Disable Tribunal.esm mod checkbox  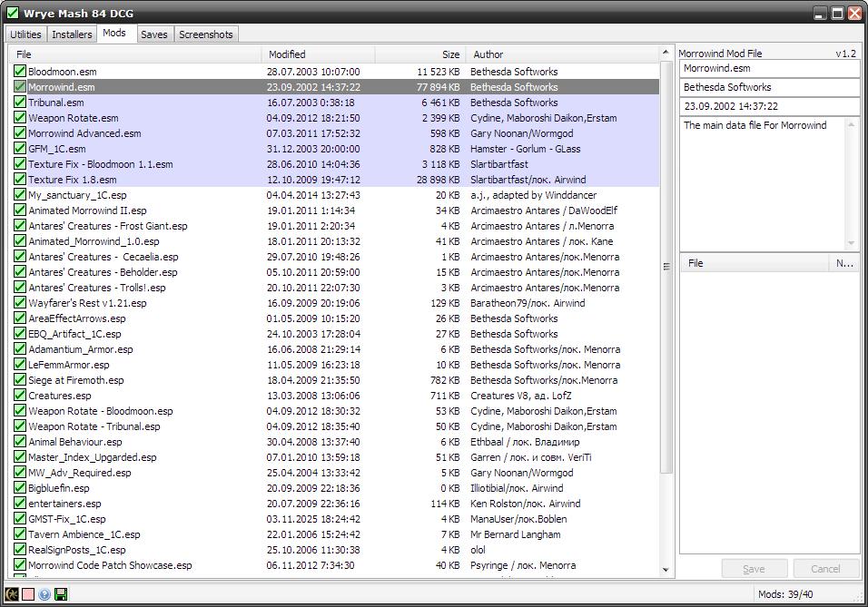point(20,102)
